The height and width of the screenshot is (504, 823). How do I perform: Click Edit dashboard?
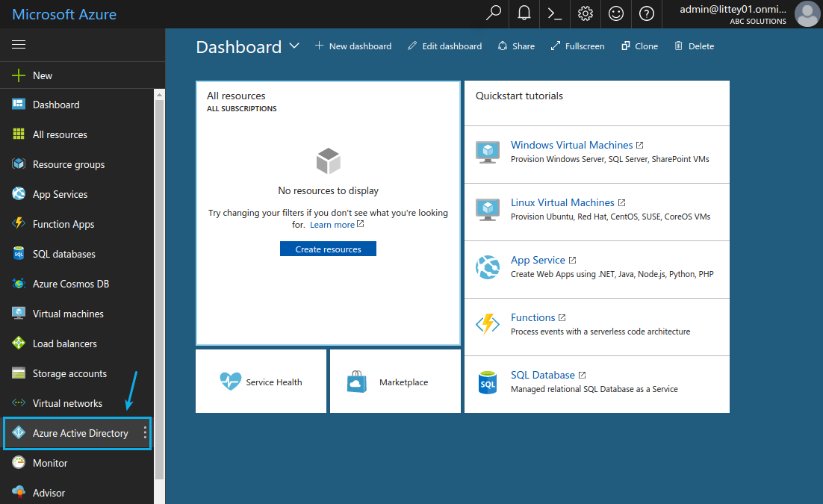(x=444, y=46)
